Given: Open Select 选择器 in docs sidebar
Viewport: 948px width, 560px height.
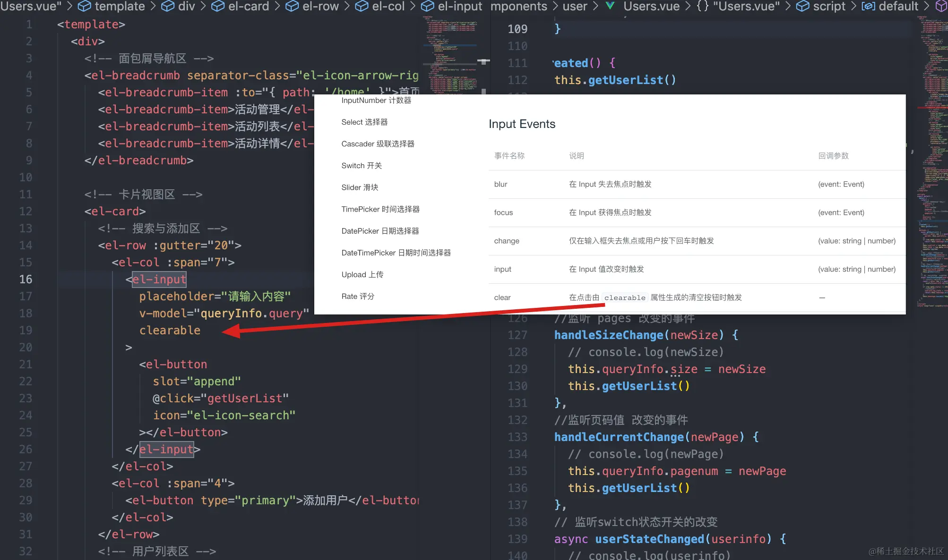Looking at the screenshot, I should coord(364,122).
